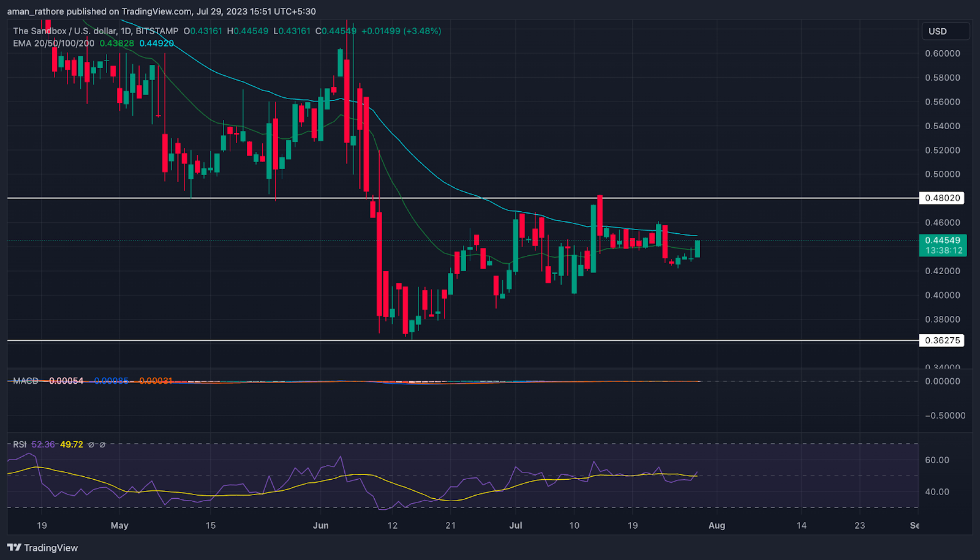Screen dimensions: 980x560
Task: Click the purple RSI value 52.36
Action: click(43, 445)
